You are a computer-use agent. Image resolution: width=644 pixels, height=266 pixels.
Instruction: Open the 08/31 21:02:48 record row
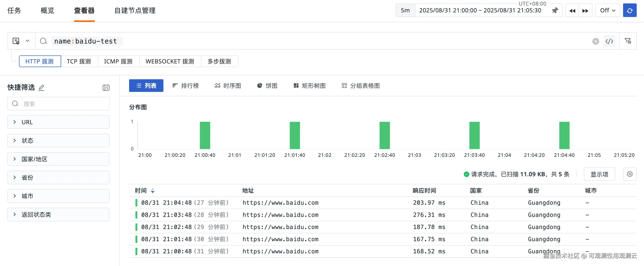(383, 227)
